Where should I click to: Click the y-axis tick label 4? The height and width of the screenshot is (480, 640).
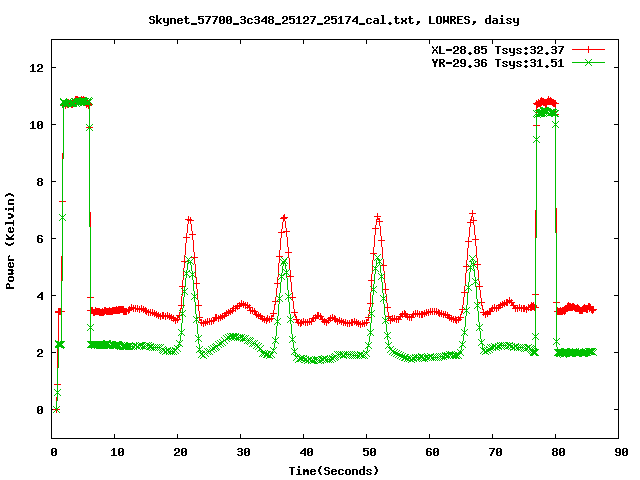tap(40, 296)
